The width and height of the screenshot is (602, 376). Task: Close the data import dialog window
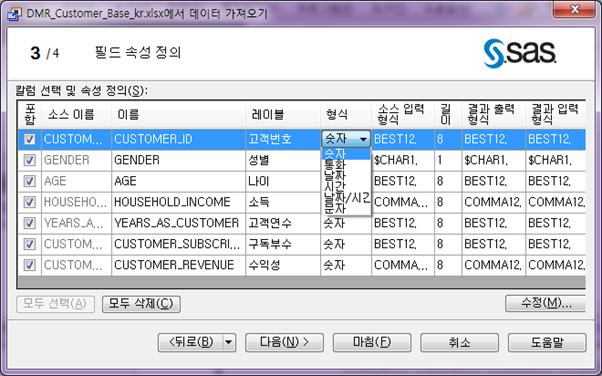(574, 9)
